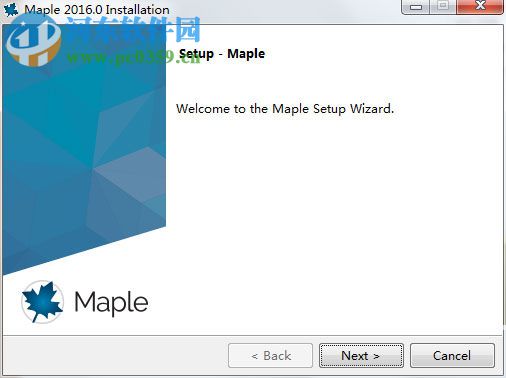Click the Next > button

(361, 356)
